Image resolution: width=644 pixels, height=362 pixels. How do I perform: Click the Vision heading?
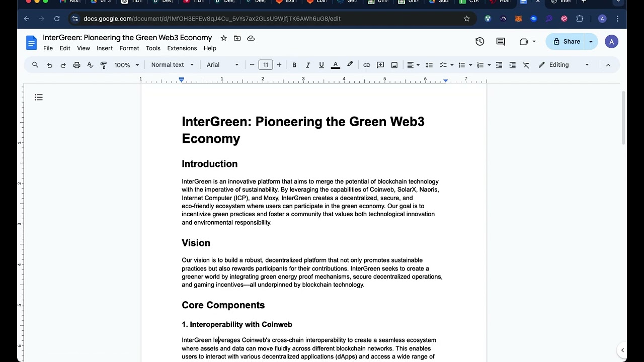pos(196,243)
